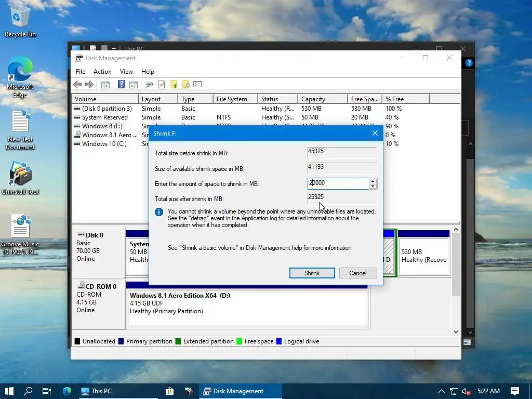The height and width of the screenshot is (399, 532).
Task: Open the View menu
Action: [126, 72]
